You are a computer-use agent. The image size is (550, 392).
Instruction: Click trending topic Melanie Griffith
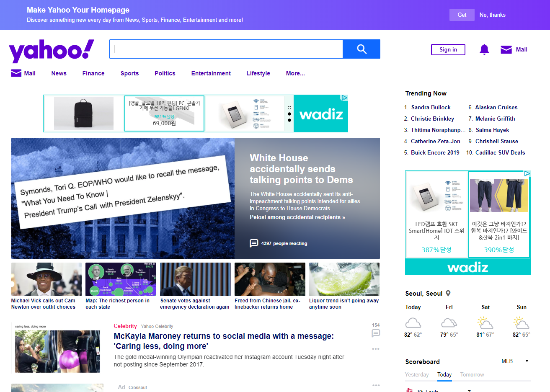point(495,119)
